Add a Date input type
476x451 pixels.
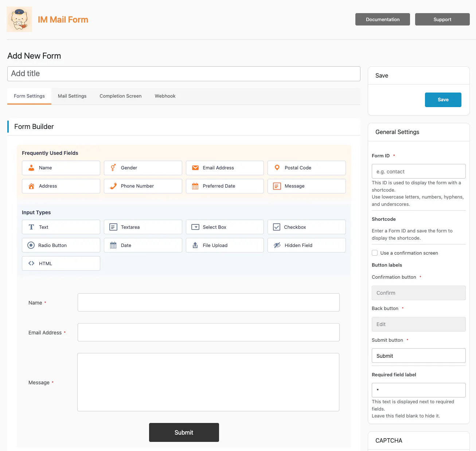click(x=143, y=245)
